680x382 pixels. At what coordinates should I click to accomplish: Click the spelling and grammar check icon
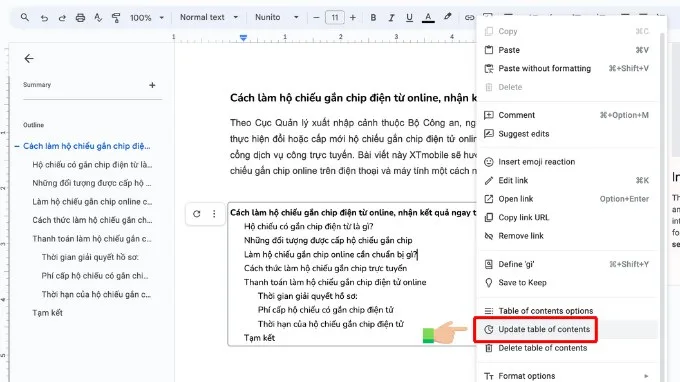(x=98, y=18)
